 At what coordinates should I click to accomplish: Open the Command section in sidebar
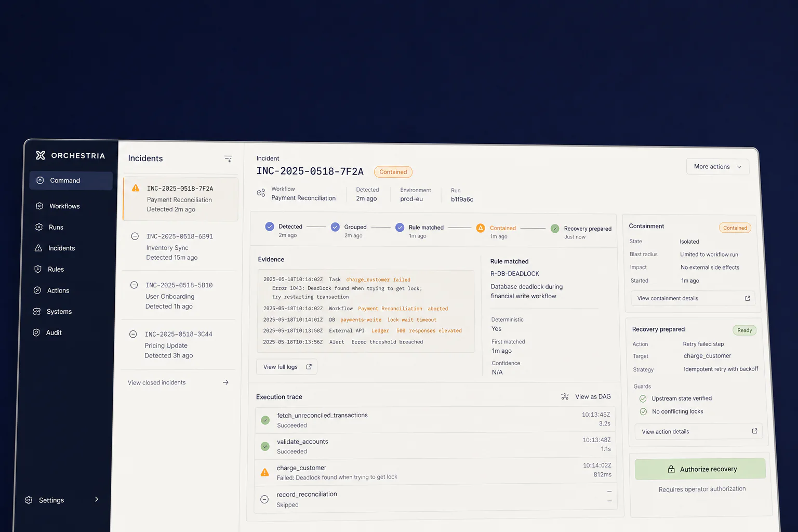pyautogui.click(x=71, y=181)
